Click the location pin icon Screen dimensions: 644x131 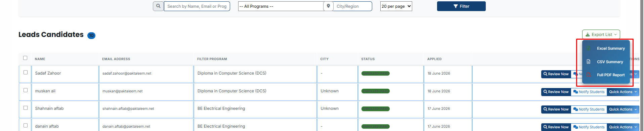click(328, 6)
